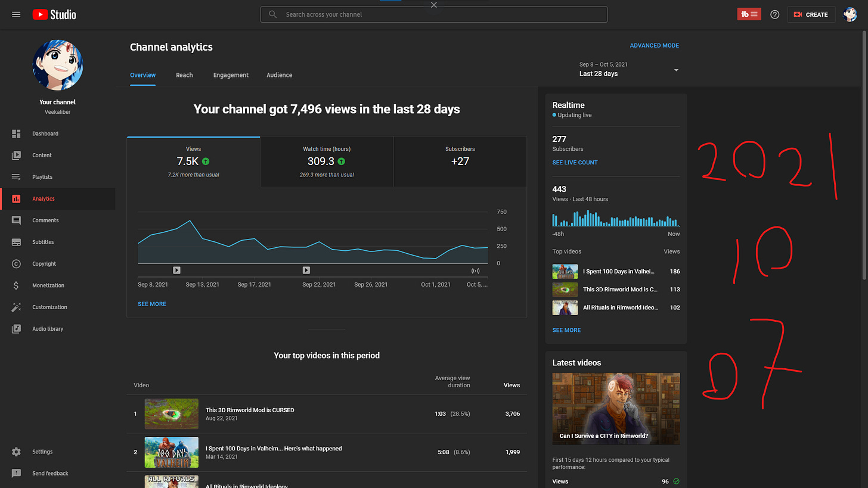Select the Watch time (hours) metric card
The image size is (868, 488).
point(327,162)
